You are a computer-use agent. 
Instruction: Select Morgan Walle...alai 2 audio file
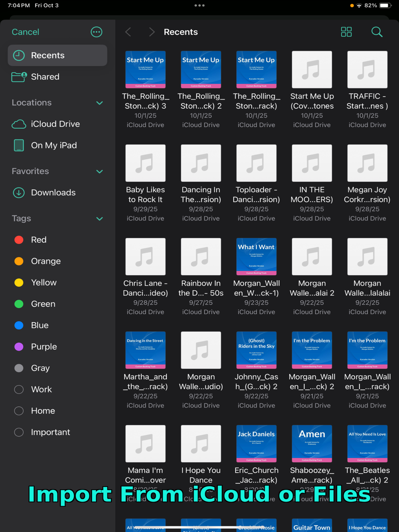312,277
